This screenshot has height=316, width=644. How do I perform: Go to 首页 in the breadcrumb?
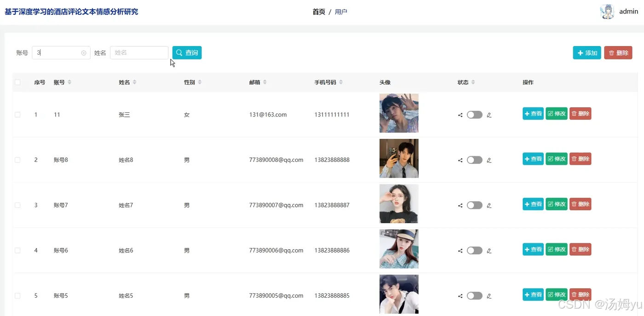(319, 12)
